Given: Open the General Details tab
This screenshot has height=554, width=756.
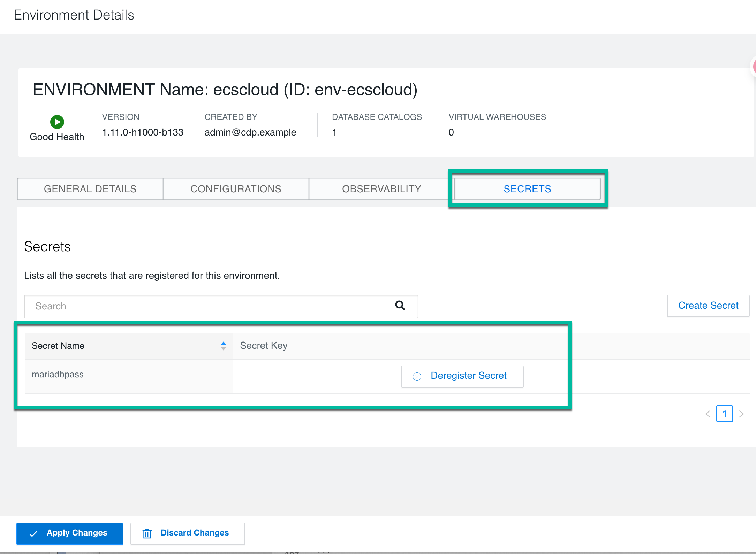Looking at the screenshot, I should [x=90, y=189].
